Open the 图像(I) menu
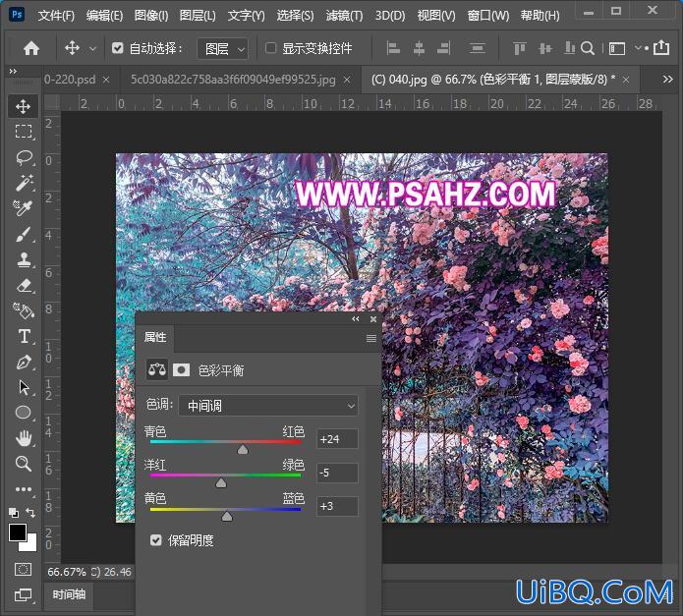Screen dimensions: 683x616 (151, 16)
